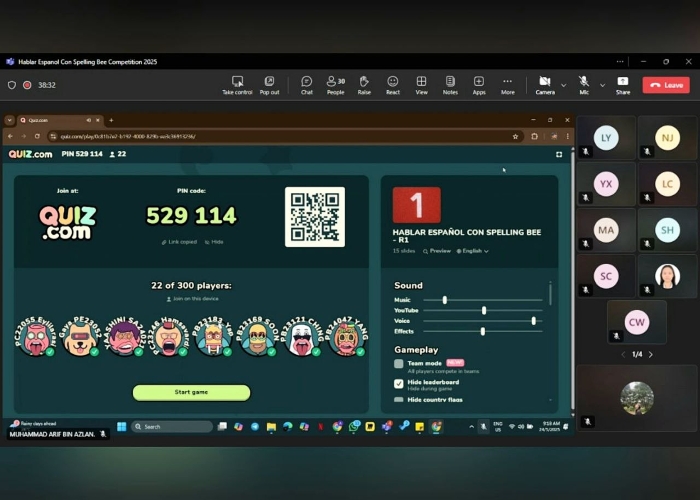This screenshot has height=500, width=700.
Task: Click the red quiz thumbnail numbered 1
Action: click(x=417, y=205)
